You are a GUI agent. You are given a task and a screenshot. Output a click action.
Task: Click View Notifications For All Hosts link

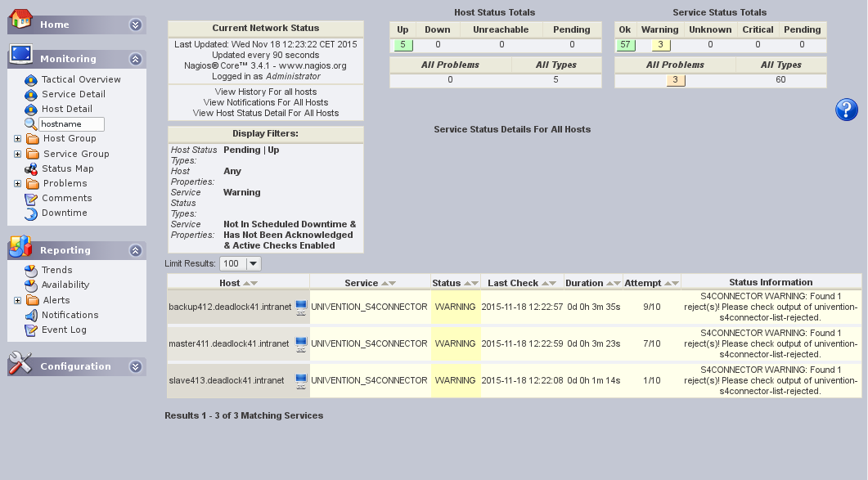click(266, 102)
